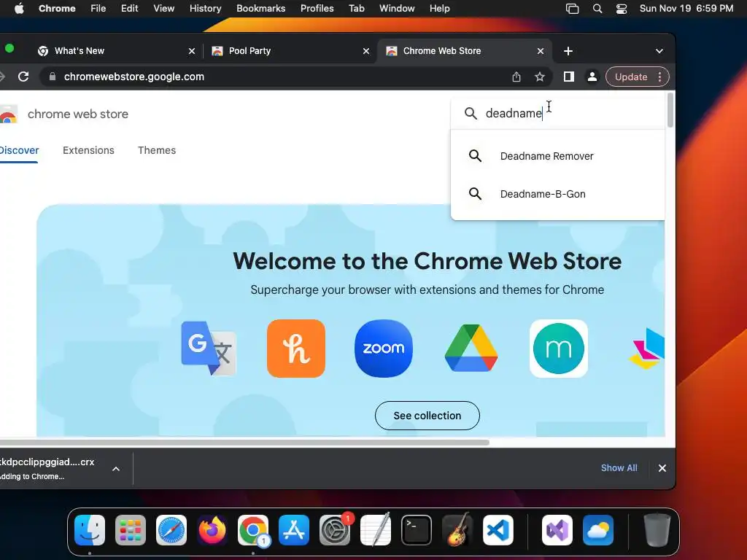Open Spotlight search in menu bar
Screen dimensions: 747x560
[597, 9]
